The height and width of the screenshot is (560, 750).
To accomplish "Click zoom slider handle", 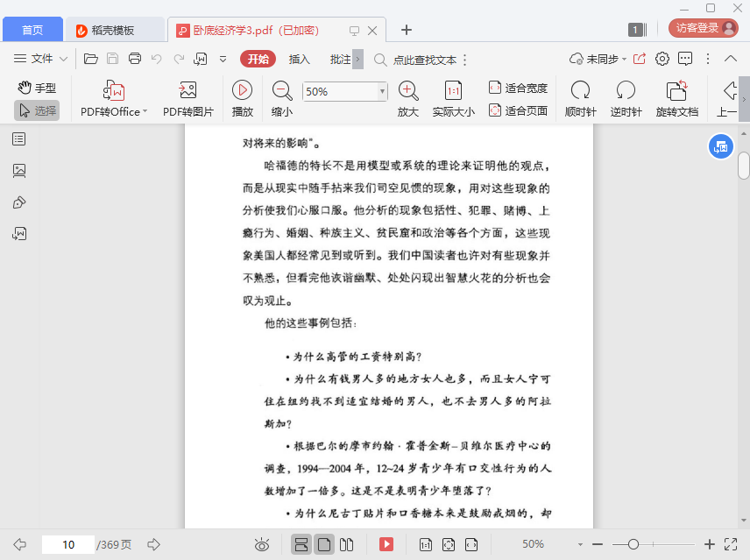I will (633, 544).
